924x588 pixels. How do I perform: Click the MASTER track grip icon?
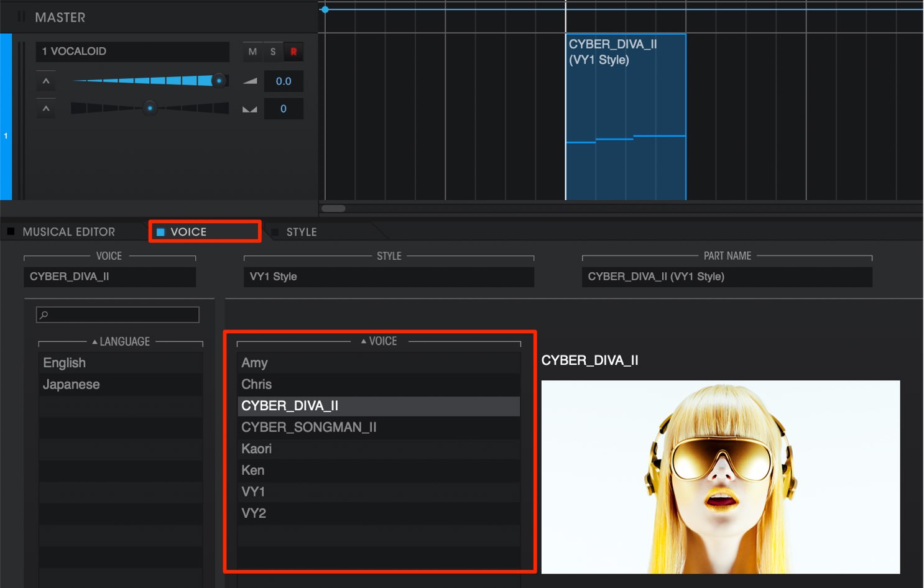coord(22,17)
